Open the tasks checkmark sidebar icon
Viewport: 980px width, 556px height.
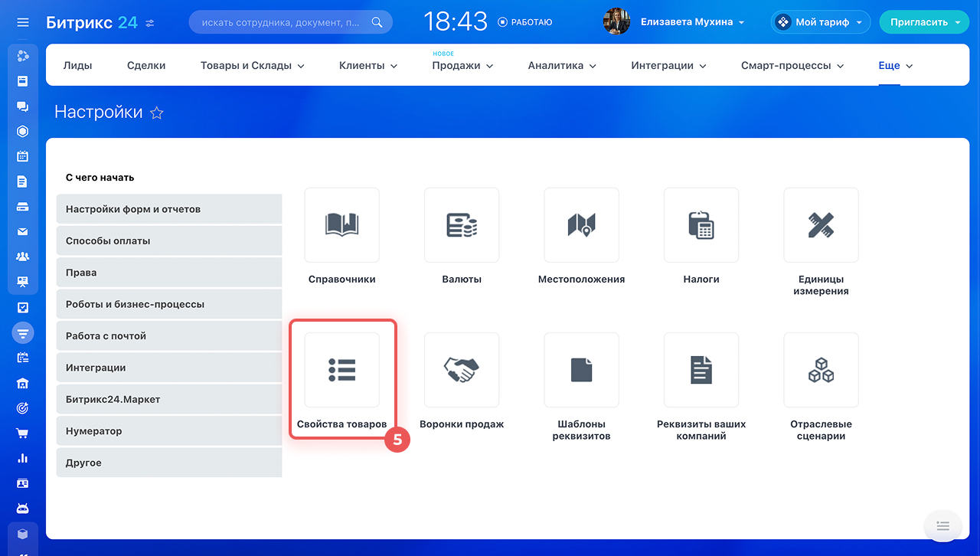tap(23, 308)
